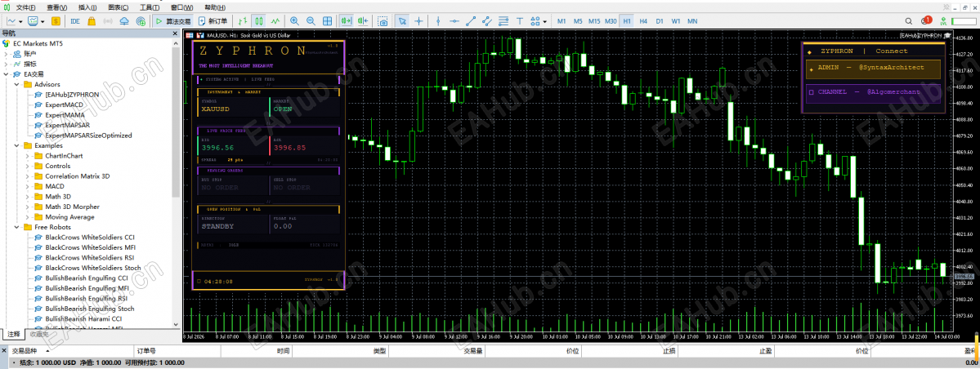This screenshot has width=980, height=369.
Task: Open the EC Markets MT5 node
Action: point(38,44)
